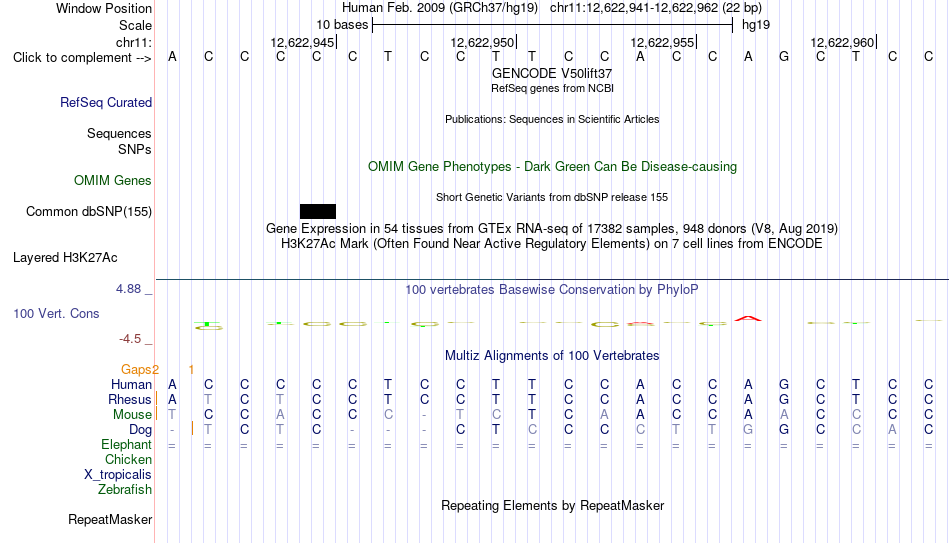Click '100 vertebrates Basewise Conservation by PhyloP' title
The image size is (950, 543).
pos(552,290)
